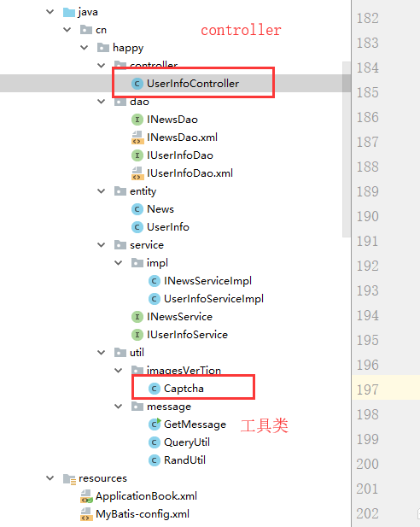
Task: Click the project tree vertical scrollbar thumb
Action: [347, 149]
